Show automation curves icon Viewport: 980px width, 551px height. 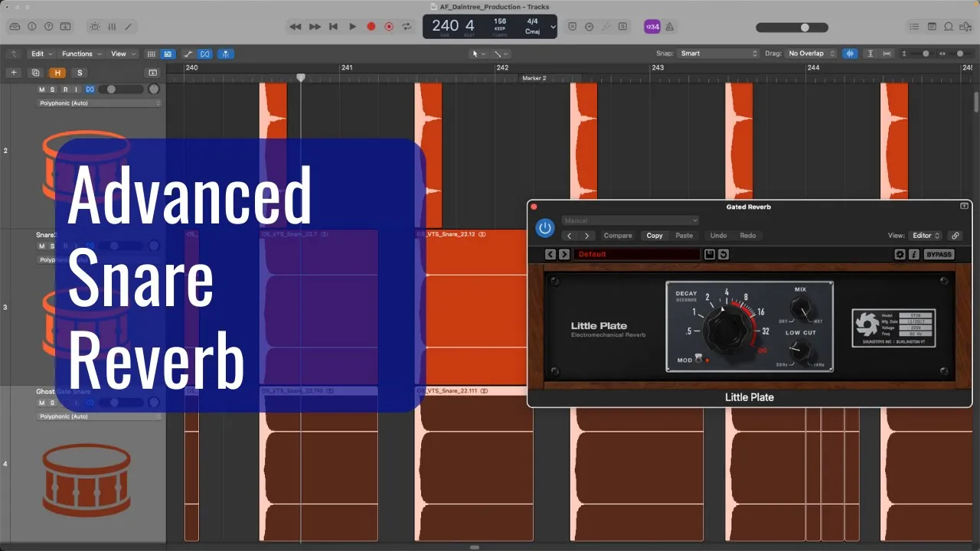[x=188, y=54]
